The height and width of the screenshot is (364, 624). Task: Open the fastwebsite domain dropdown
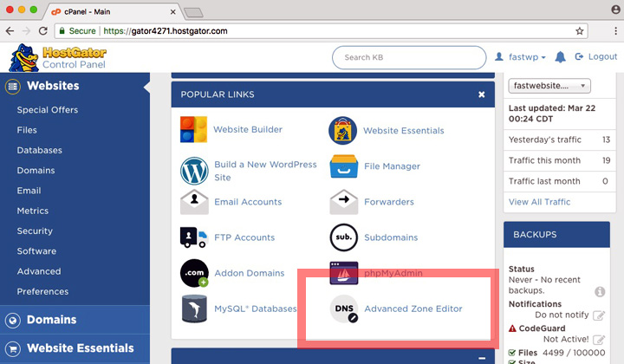tap(549, 86)
